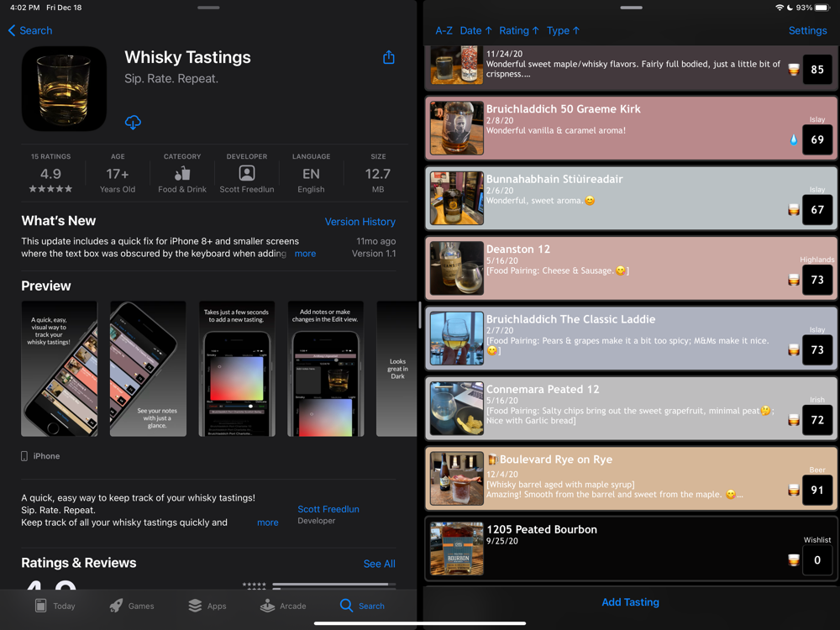Open 'Takes just a few seconds' preview
This screenshot has width=840, height=630.
click(236, 369)
